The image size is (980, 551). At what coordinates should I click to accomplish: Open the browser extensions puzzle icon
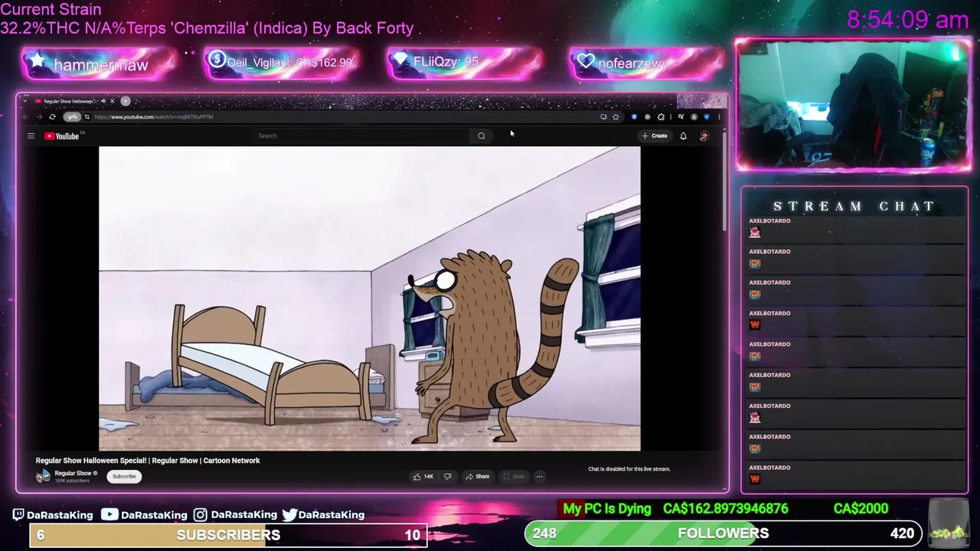click(661, 117)
